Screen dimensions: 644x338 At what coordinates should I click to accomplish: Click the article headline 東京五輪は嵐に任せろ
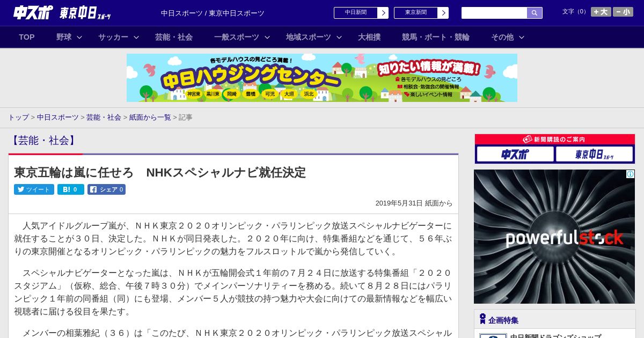160,172
